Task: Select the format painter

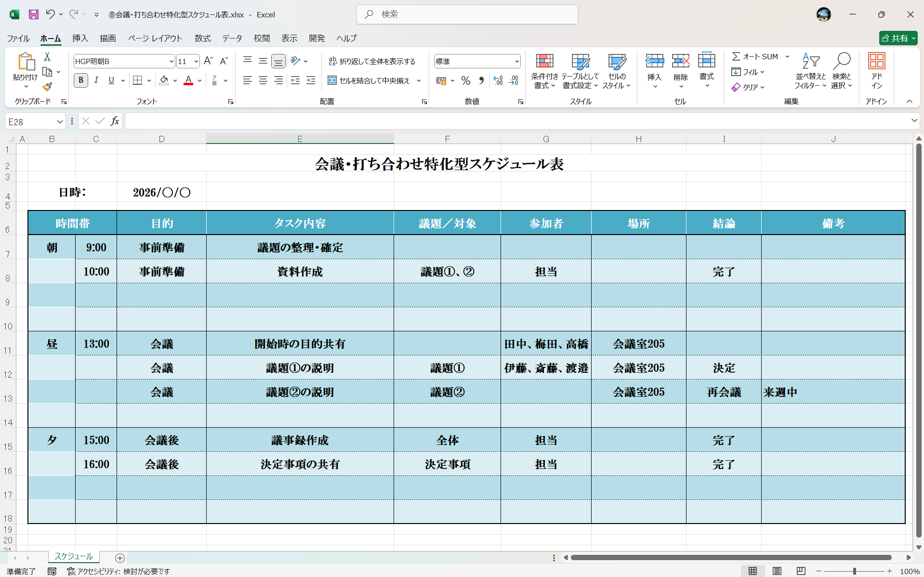Action: pyautogui.click(x=47, y=87)
